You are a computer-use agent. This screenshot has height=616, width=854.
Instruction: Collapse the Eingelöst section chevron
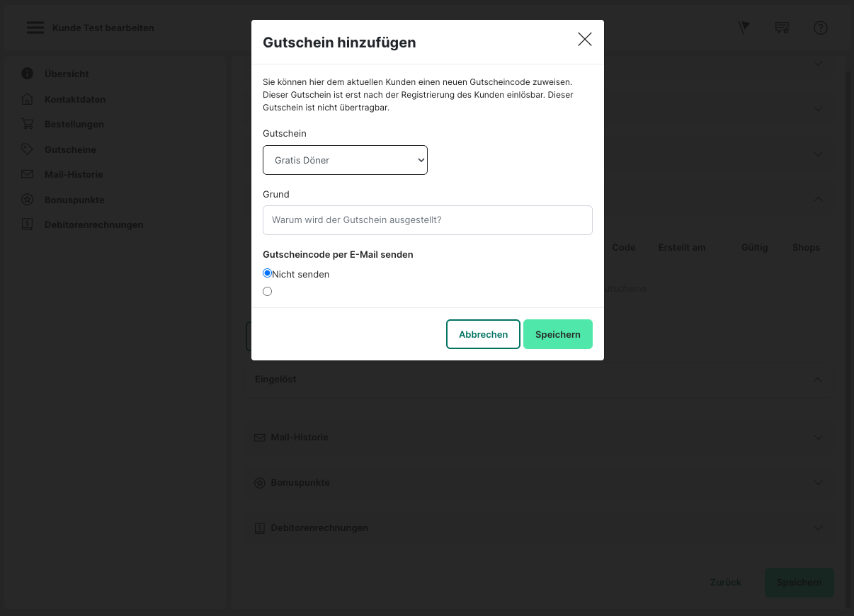pos(817,380)
